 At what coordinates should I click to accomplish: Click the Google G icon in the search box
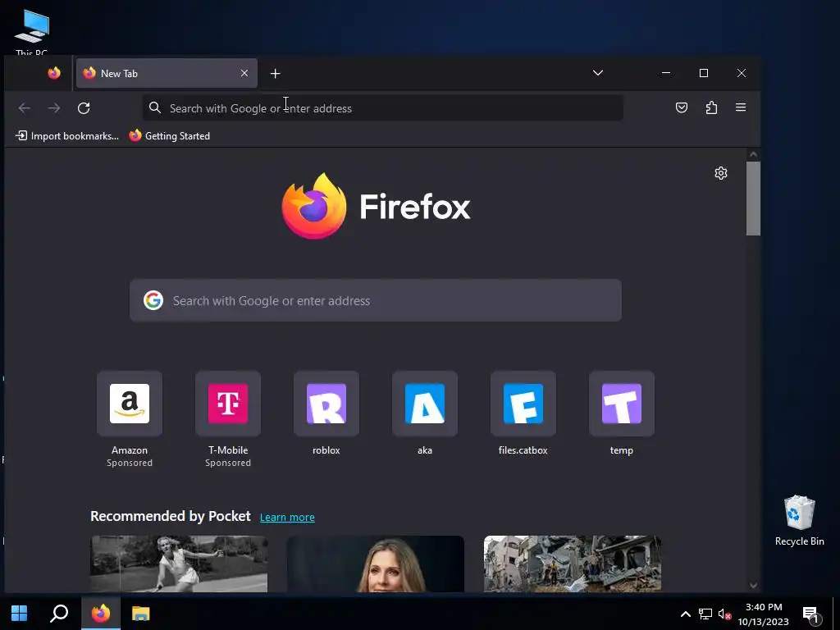153,300
